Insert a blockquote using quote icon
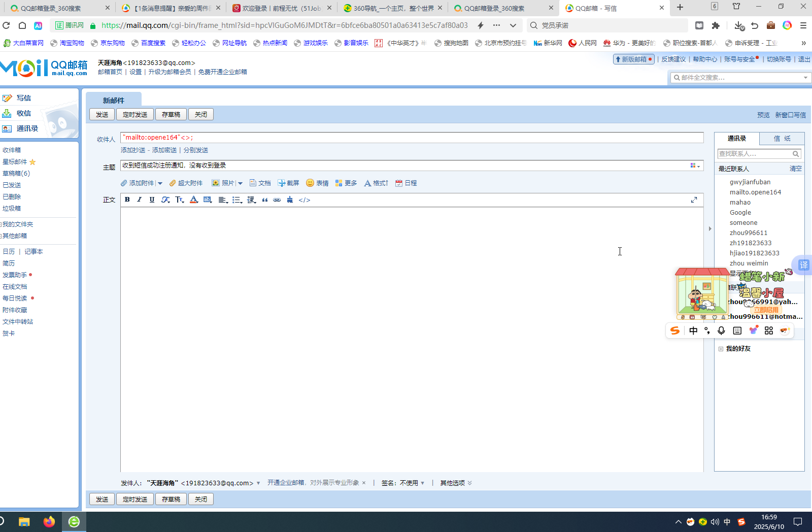 264,200
